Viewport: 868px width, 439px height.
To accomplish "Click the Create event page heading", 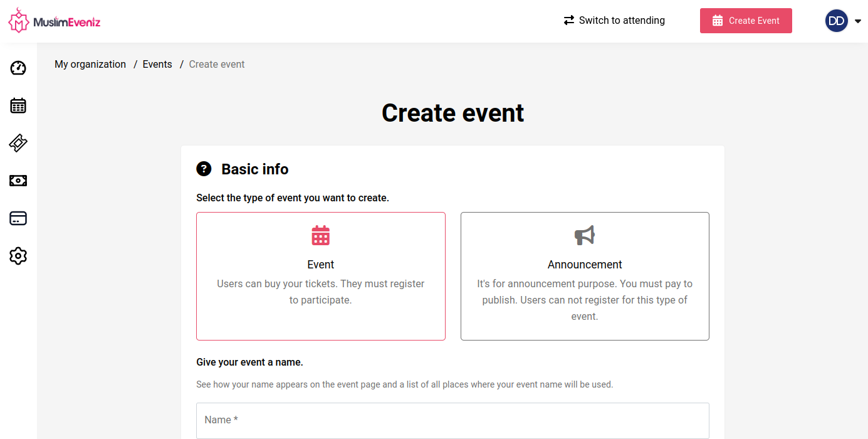I will [452, 113].
